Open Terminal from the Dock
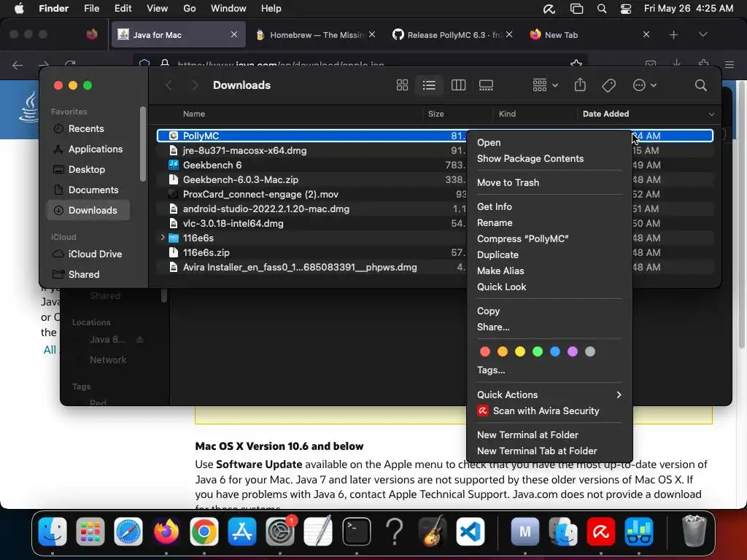 click(356, 532)
